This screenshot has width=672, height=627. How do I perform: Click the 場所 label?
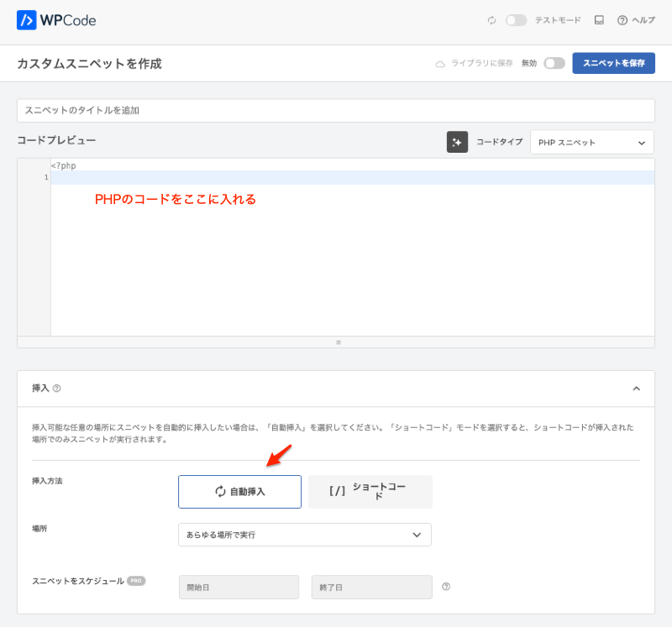tap(39, 529)
